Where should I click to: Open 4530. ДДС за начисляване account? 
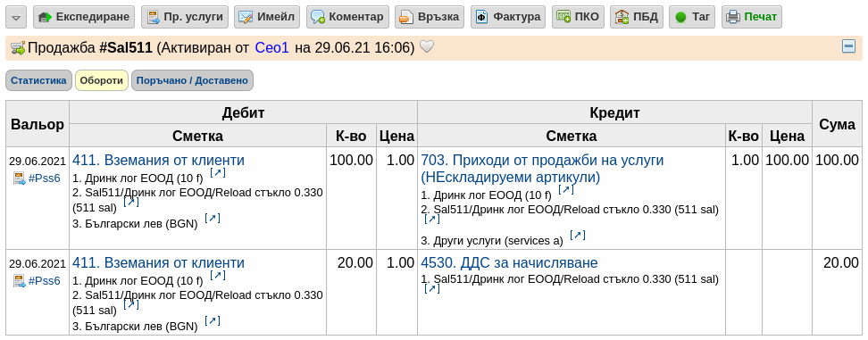[509, 262]
